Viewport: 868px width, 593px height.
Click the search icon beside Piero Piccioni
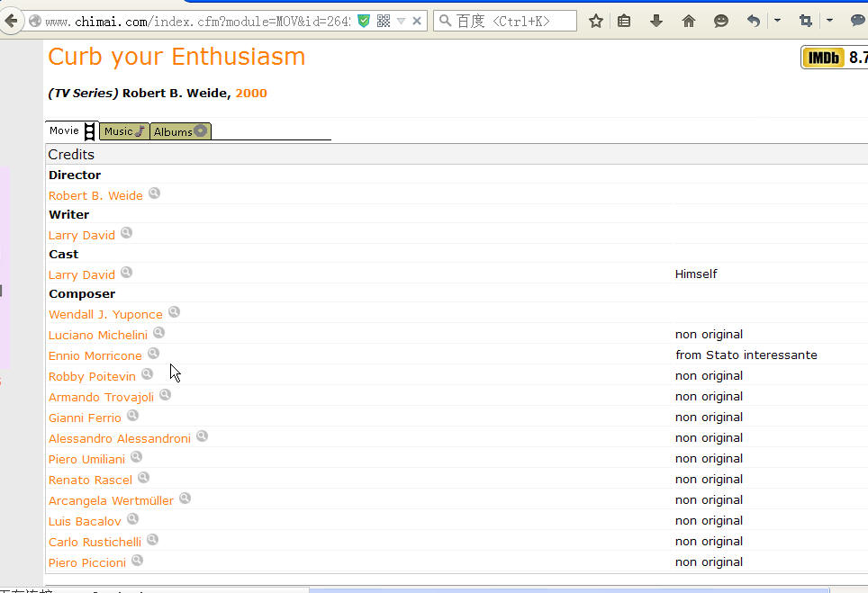coord(137,561)
